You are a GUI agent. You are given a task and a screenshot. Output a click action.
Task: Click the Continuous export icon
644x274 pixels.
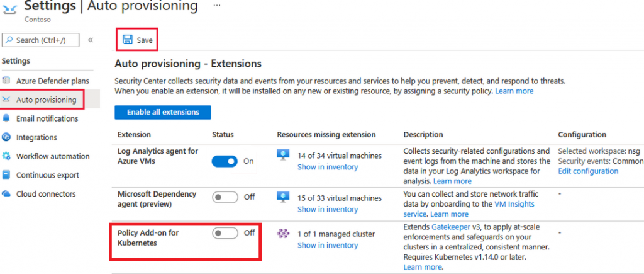(x=7, y=175)
